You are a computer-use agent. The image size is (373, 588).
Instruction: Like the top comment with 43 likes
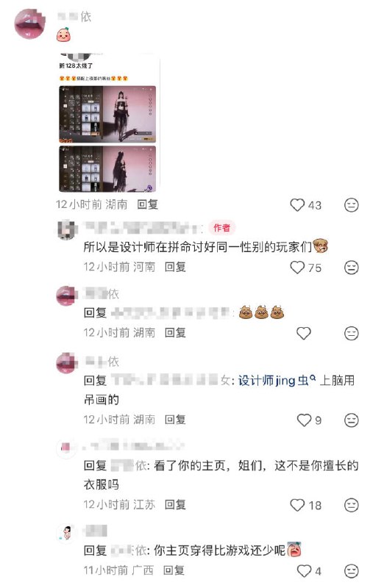[297, 205]
